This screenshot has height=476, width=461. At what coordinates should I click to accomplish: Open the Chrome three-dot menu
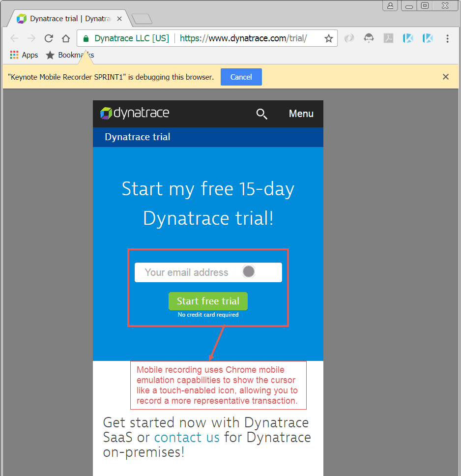click(447, 38)
